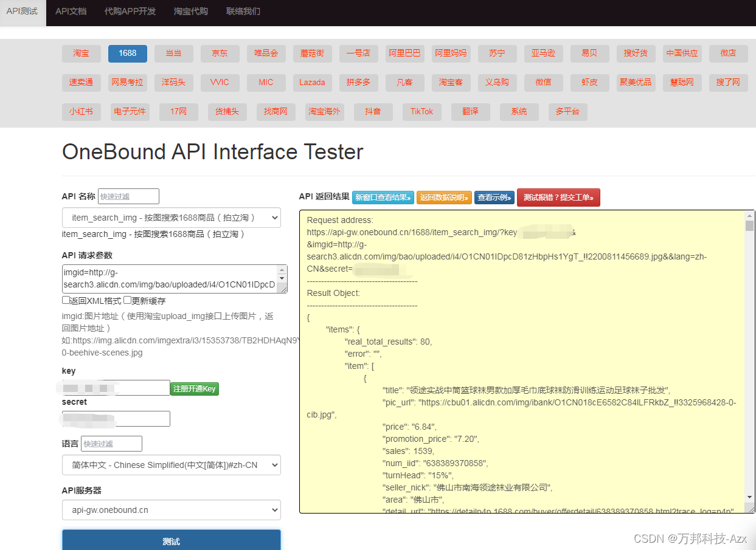Click the imgid request parameters textarea

(175, 279)
